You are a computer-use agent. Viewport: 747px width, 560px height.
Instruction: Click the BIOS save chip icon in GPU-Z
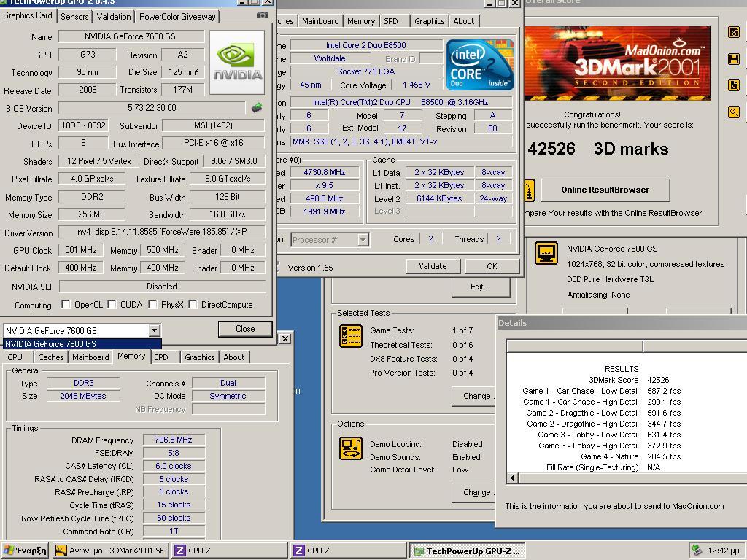(257, 108)
